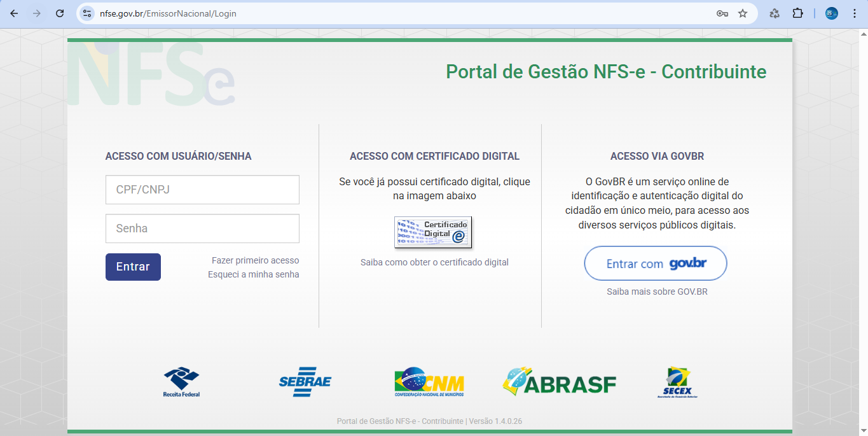
Task: Click the NFS-e logo in the header
Action: 151,74
